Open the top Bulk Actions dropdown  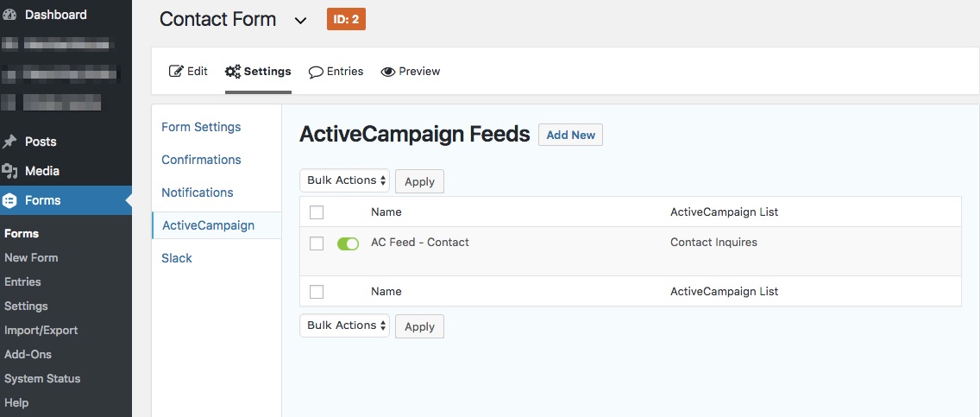pyautogui.click(x=344, y=180)
